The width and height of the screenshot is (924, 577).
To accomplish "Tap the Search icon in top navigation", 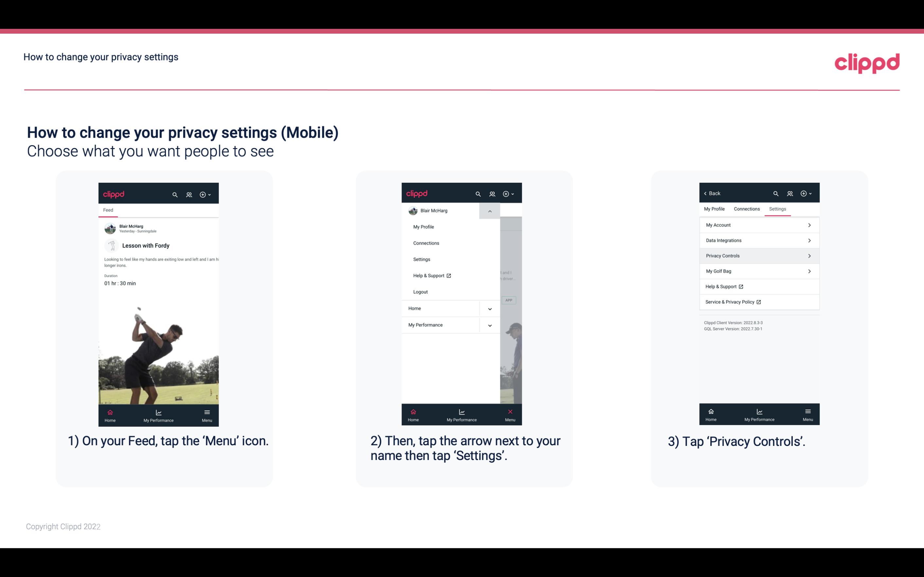I will (x=175, y=194).
